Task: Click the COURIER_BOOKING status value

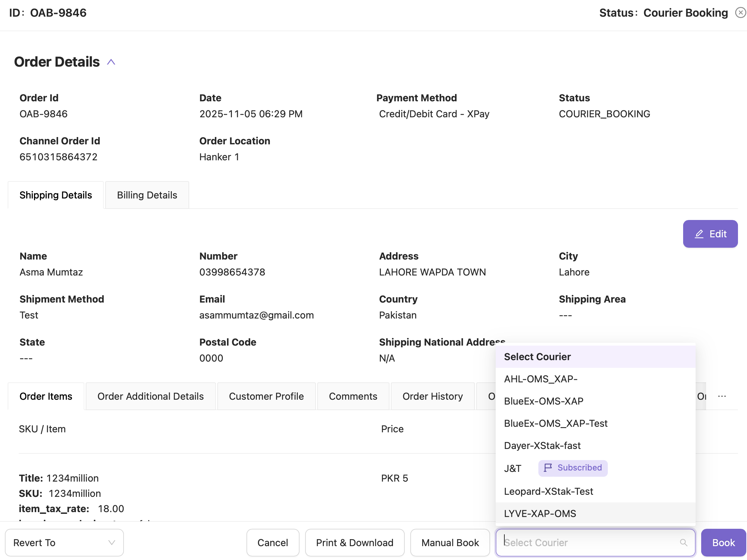Action: [x=604, y=114]
